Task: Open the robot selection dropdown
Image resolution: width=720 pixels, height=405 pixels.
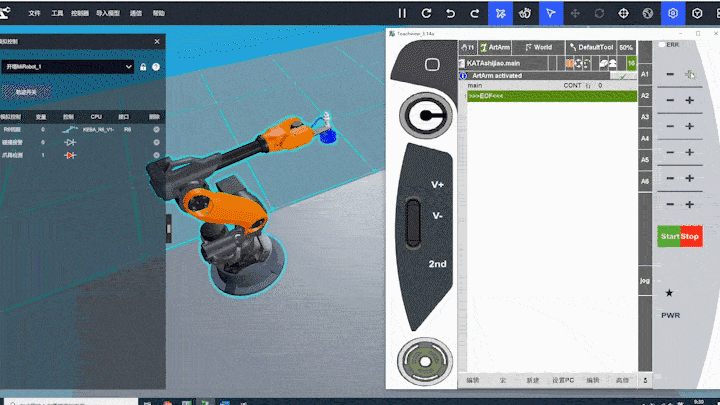Action: [68, 66]
